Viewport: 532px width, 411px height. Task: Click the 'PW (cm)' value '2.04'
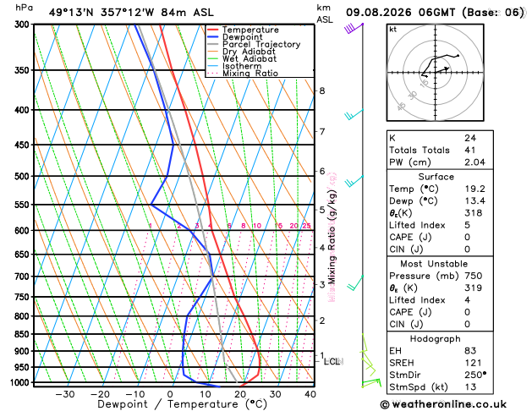(x=474, y=162)
